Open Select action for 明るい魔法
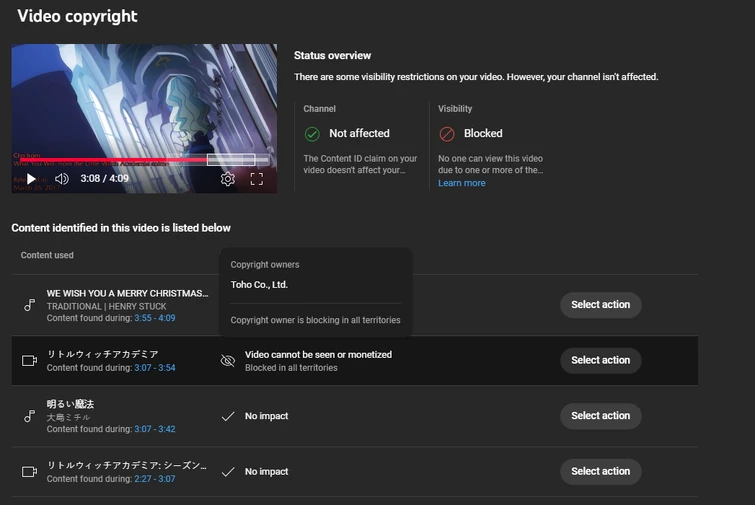The height and width of the screenshot is (505, 755). pyautogui.click(x=600, y=416)
